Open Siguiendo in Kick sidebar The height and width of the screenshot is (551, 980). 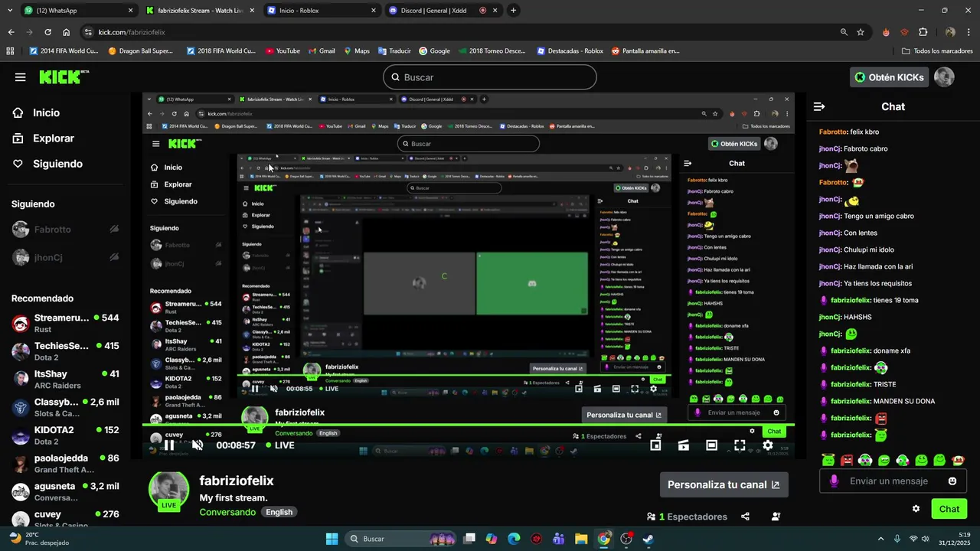pyautogui.click(x=47, y=164)
